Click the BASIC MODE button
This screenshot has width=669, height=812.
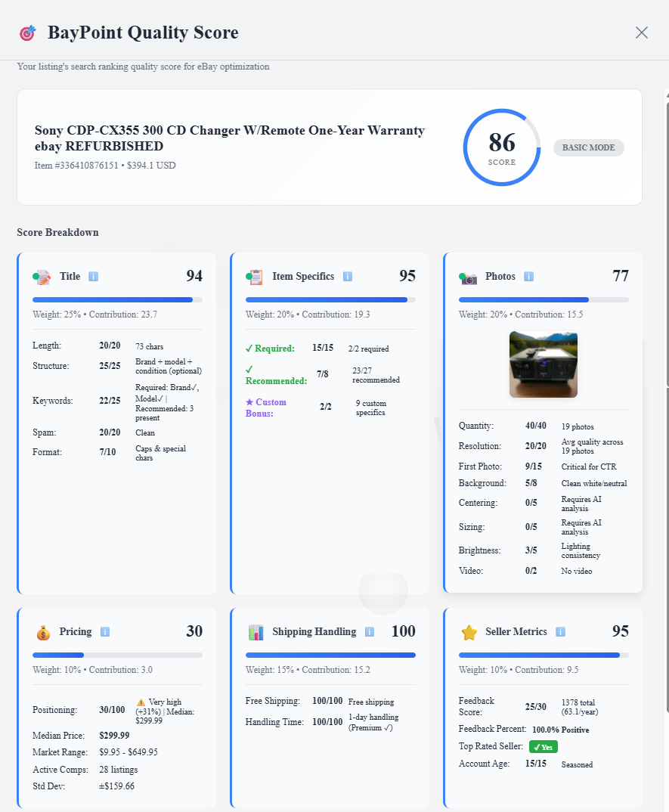pyautogui.click(x=588, y=147)
